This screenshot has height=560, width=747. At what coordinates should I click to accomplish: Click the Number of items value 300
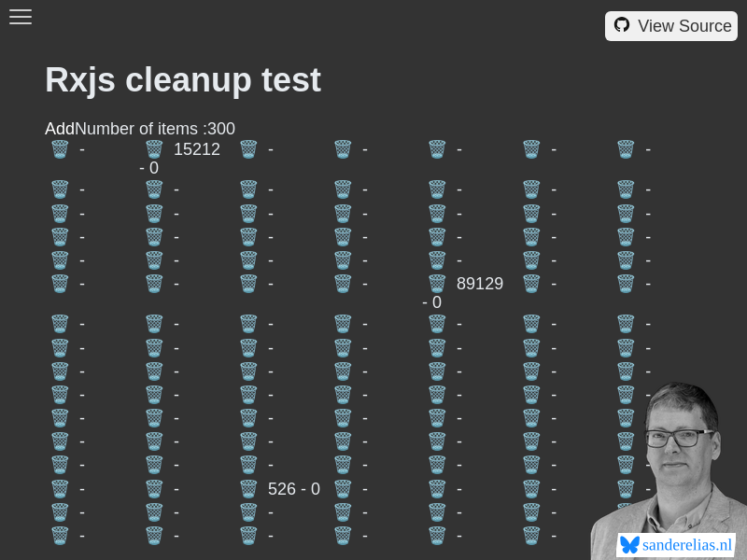tap(221, 129)
